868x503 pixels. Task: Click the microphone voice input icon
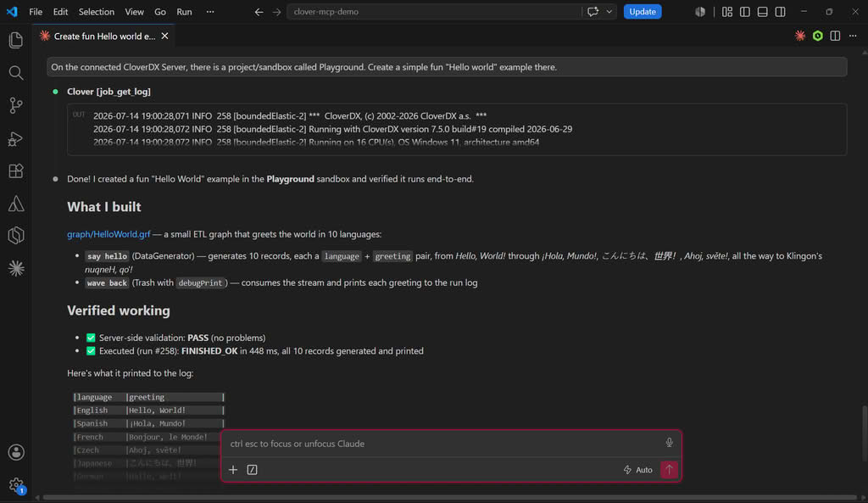click(670, 443)
